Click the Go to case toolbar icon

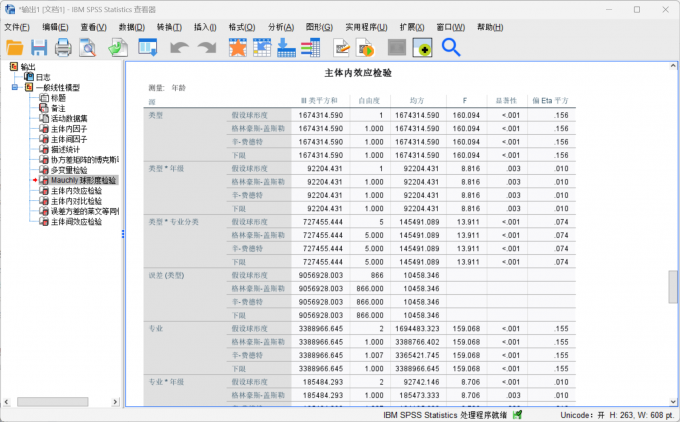point(262,48)
